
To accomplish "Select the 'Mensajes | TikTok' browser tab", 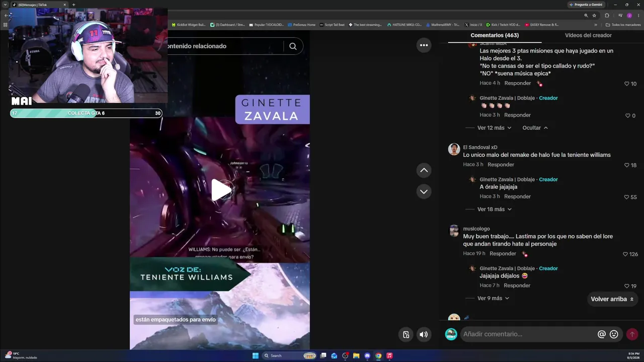I will click(39, 5).
